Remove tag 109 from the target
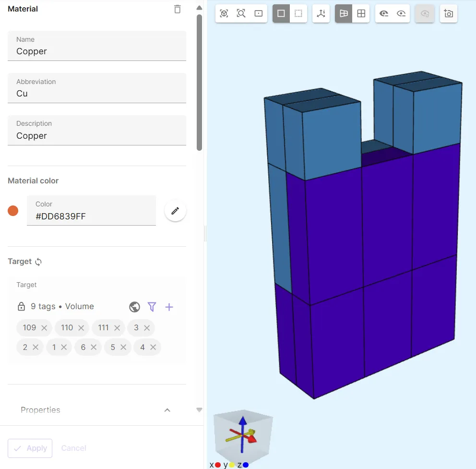The height and width of the screenshot is (469, 476). (44, 328)
